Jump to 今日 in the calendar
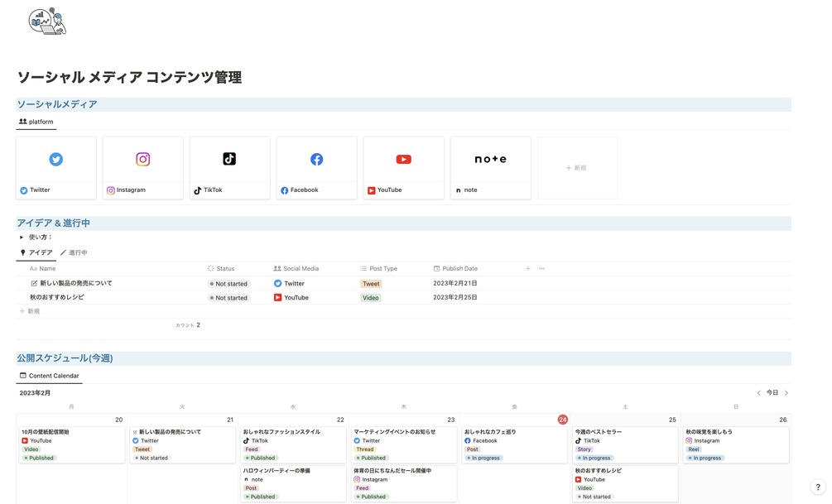The image size is (832, 504). pos(772,393)
